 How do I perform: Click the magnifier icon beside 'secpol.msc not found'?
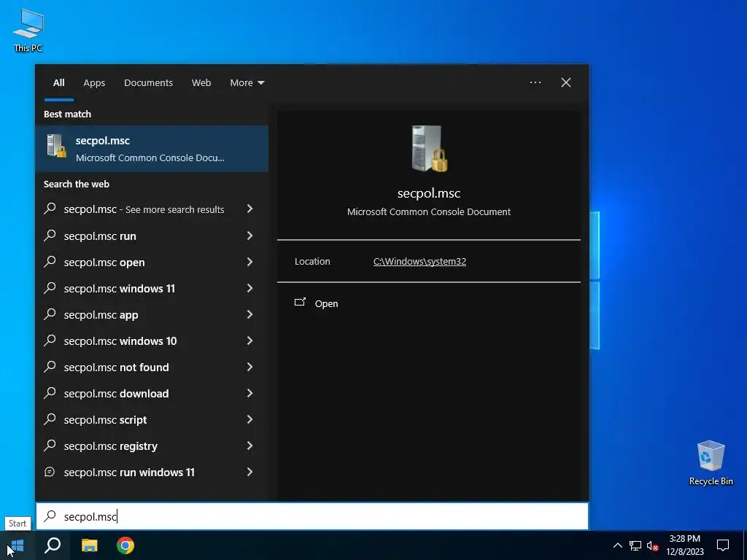coord(50,366)
